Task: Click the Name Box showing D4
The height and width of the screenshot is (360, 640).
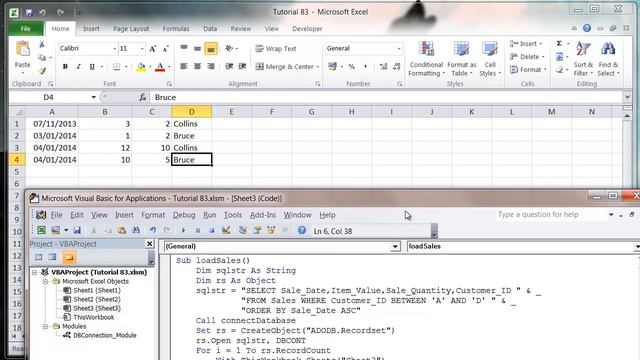Action: click(x=48, y=97)
